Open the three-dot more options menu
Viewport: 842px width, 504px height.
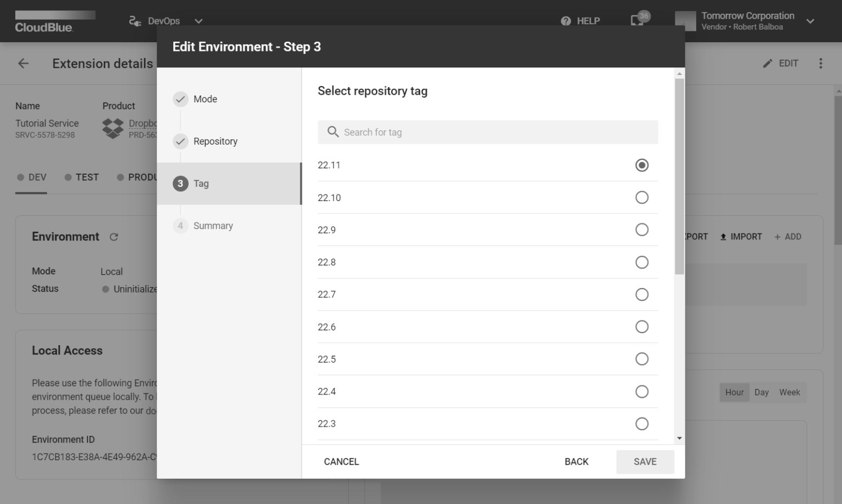coord(821,64)
